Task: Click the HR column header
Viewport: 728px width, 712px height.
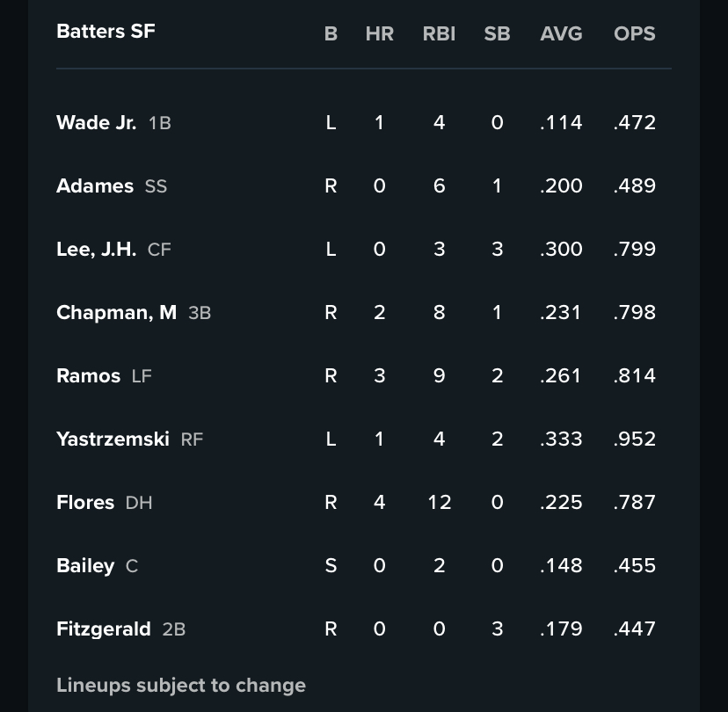Action: [379, 33]
